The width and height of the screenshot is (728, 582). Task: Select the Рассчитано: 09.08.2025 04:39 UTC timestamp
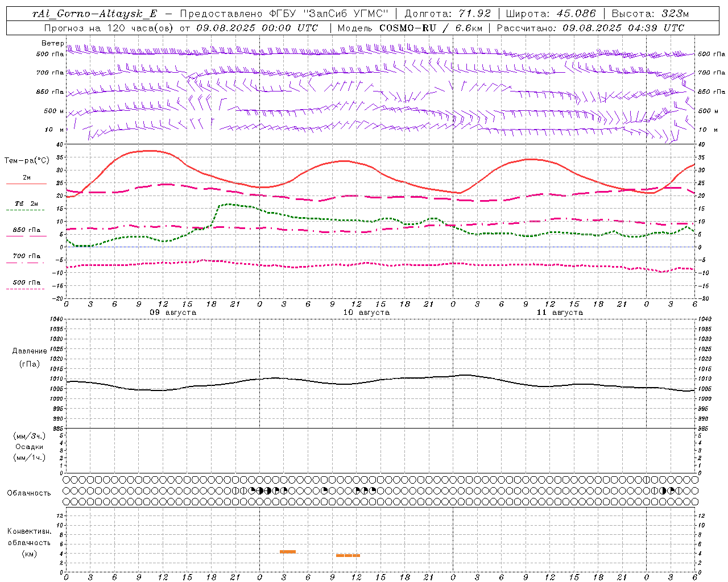590,28
